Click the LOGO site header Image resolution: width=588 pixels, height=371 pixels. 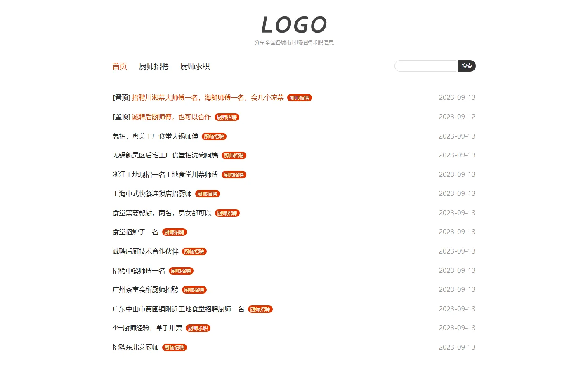click(294, 25)
